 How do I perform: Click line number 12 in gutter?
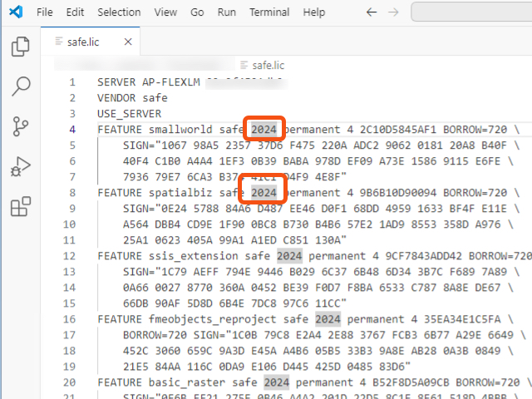point(69,256)
